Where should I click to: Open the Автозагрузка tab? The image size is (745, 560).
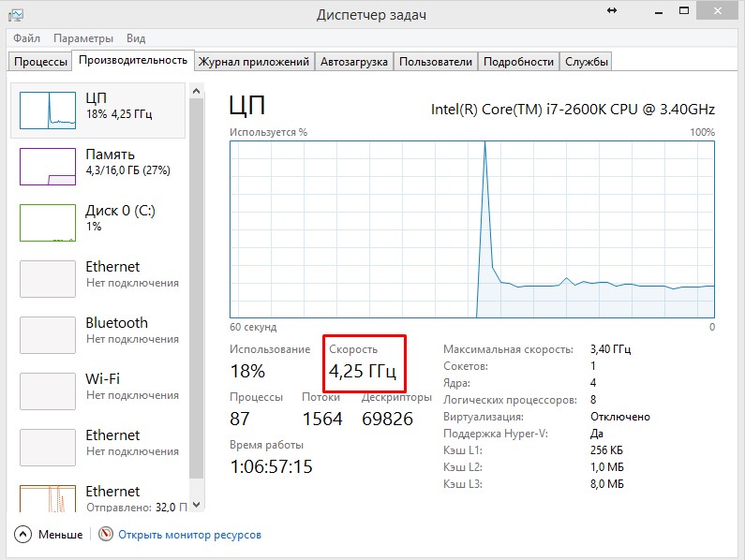pos(354,62)
